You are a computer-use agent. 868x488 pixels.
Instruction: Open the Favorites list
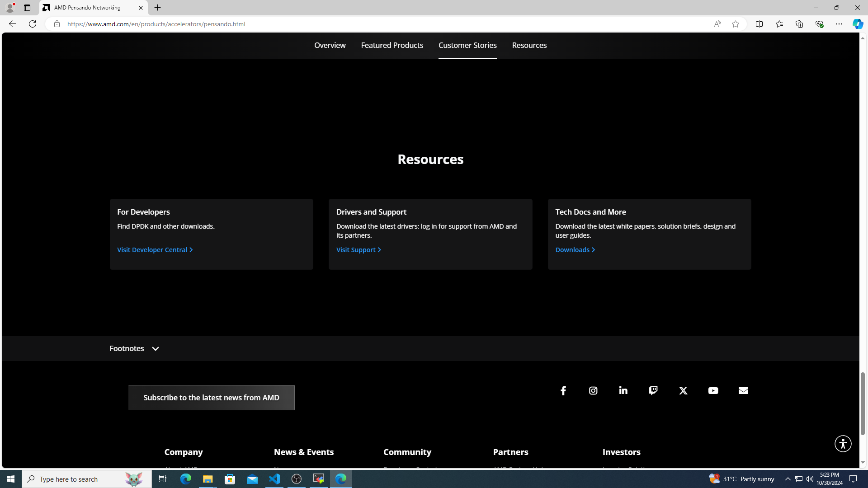pos(779,24)
